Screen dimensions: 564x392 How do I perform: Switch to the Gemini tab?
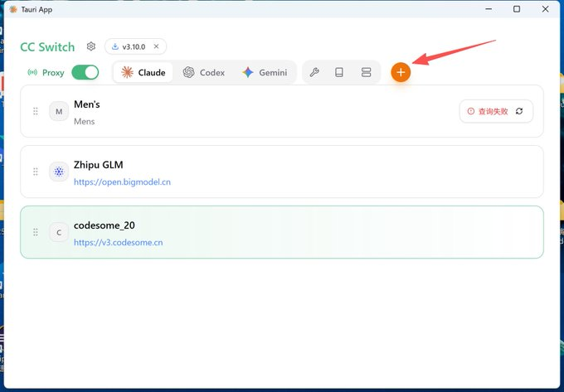coord(265,72)
